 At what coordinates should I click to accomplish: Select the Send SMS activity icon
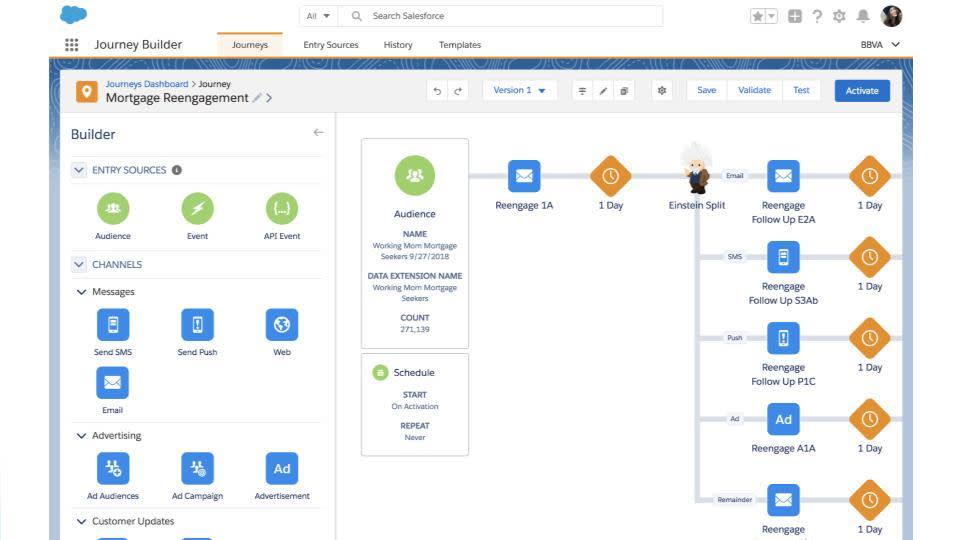click(x=113, y=324)
